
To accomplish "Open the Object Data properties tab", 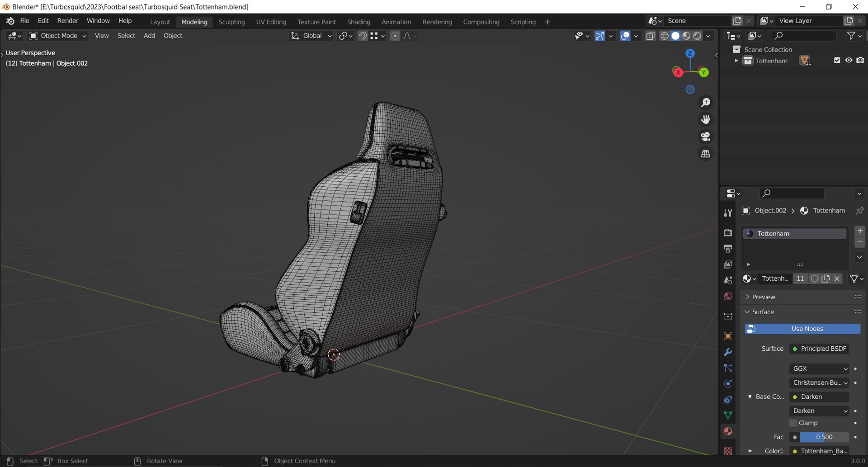I will tap(728, 415).
